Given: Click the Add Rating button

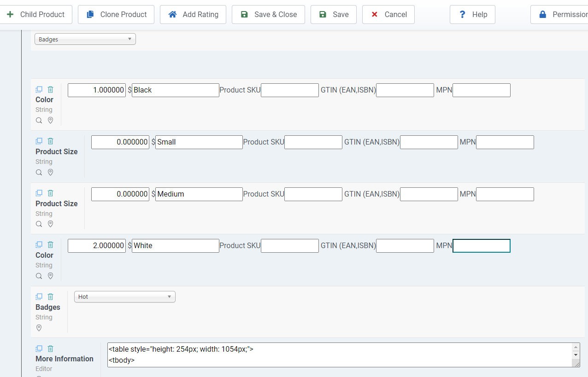Looking at the screenshot, I should 193,15.
